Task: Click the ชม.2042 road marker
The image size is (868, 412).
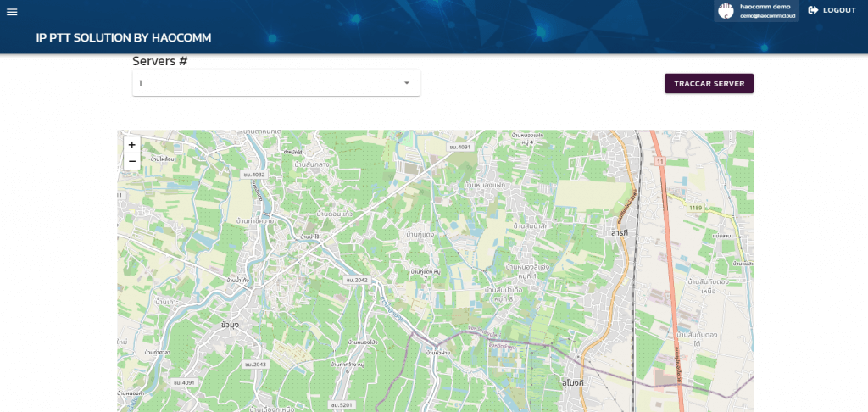Action: [357, 281]
